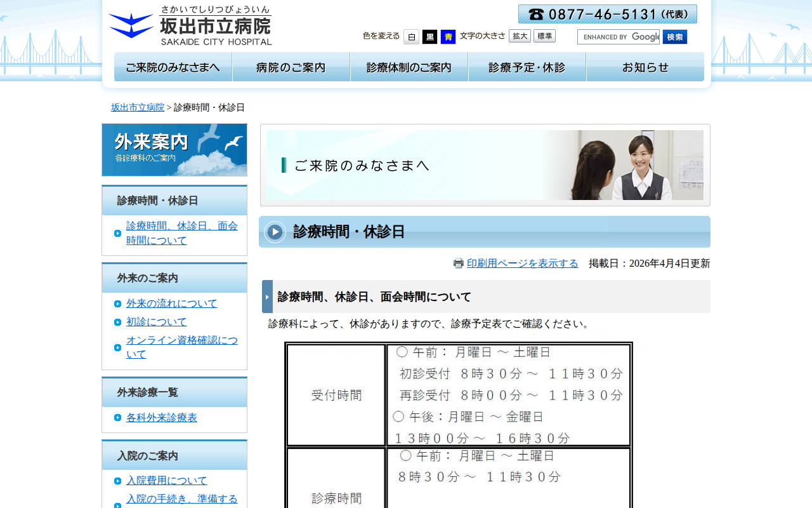Click the 文字の大きさ label

[483, 36]
